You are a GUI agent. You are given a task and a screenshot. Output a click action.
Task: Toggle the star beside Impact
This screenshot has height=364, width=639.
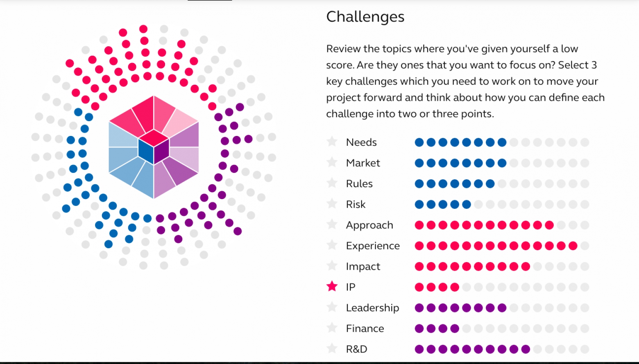332,266
